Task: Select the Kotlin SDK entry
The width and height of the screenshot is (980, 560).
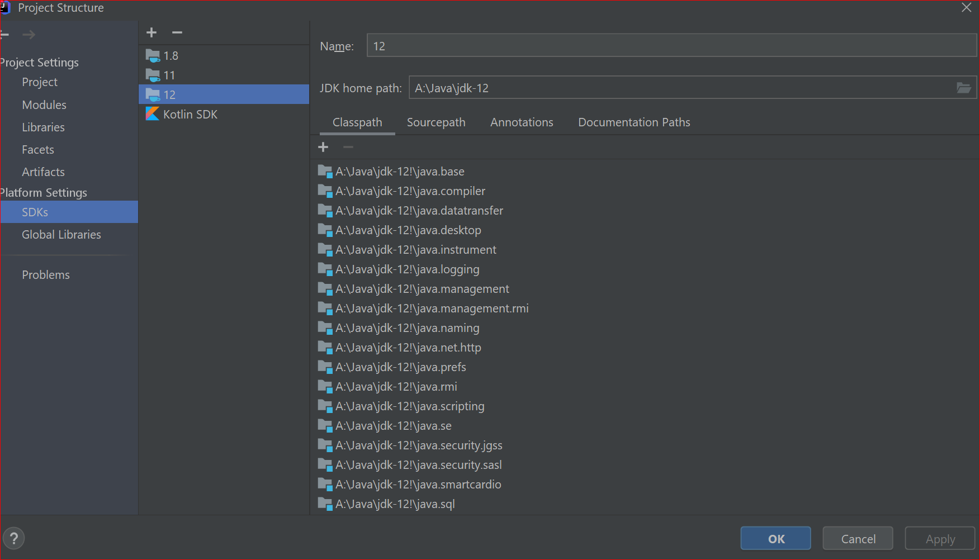Action: pos(224,114)
